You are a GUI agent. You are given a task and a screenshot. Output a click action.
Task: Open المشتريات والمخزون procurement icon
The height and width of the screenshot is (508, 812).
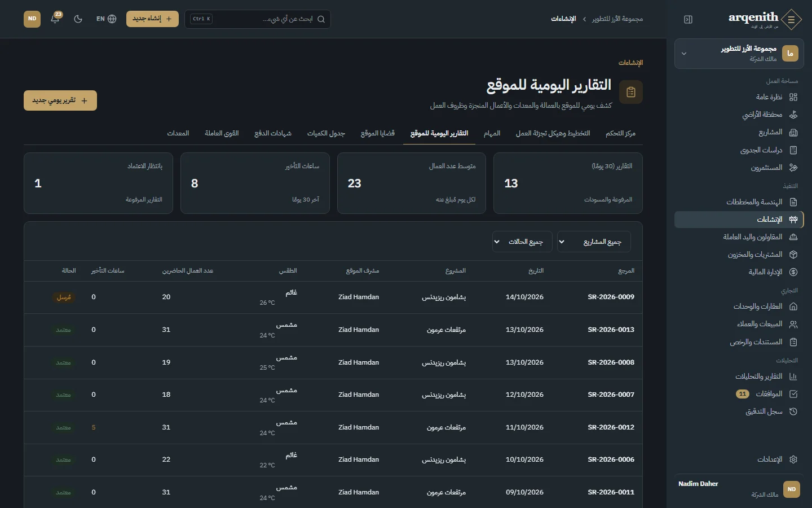793,255
